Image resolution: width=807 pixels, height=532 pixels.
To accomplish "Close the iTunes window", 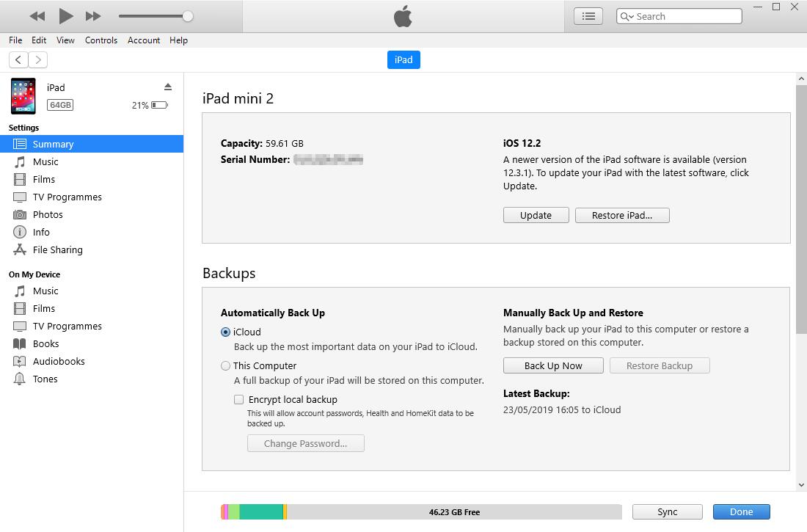I will click(795, 7).
